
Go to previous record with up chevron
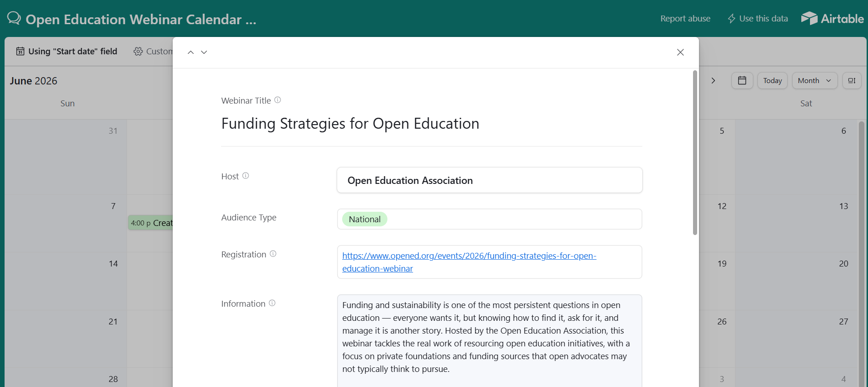point(191,52)
